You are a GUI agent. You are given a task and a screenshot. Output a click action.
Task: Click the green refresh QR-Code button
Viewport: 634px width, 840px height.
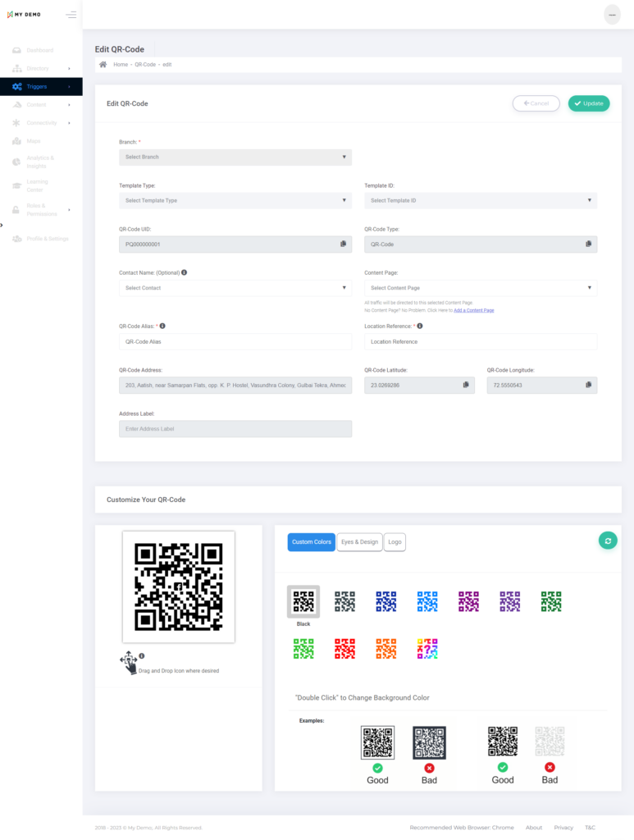click(x=608, y=541)
